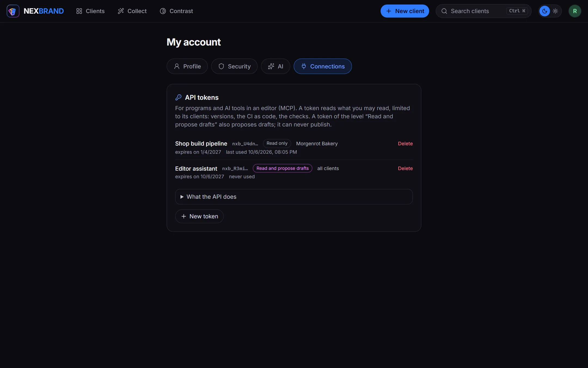Click the Editor assistant token name
The image size is (588, 368).
[x=196, y=169]
